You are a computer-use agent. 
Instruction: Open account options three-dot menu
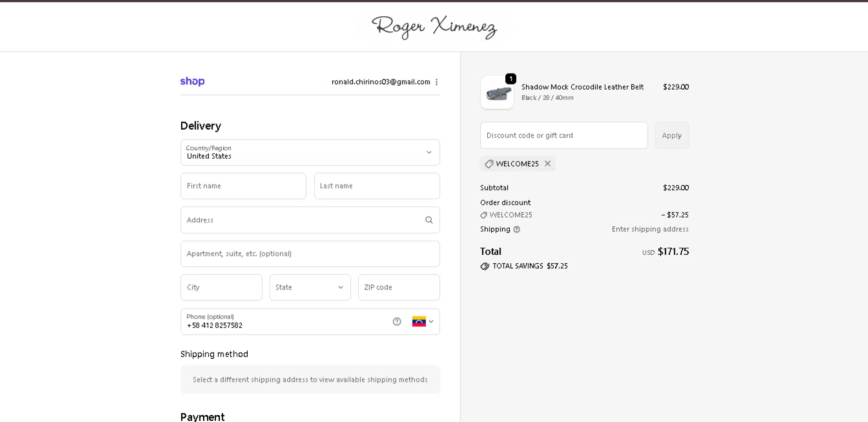[436, 82]
